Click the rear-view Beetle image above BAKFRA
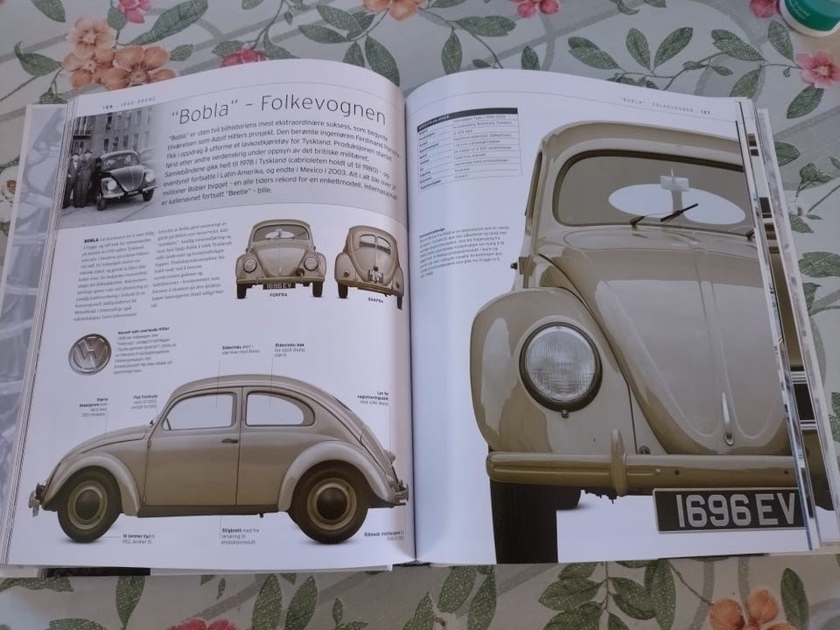Screen dimensions: 840x630 (x=369, y=266)
